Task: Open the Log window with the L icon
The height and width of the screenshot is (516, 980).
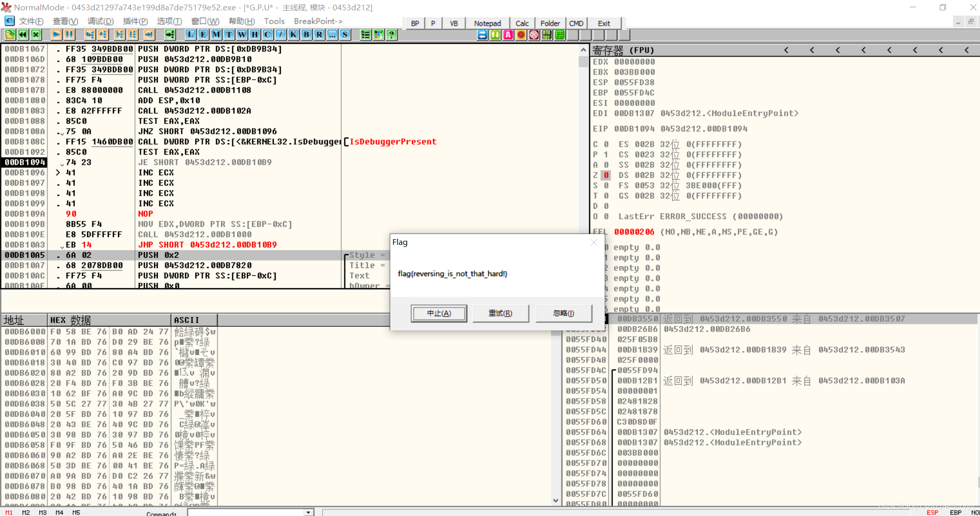Action: 190,35
